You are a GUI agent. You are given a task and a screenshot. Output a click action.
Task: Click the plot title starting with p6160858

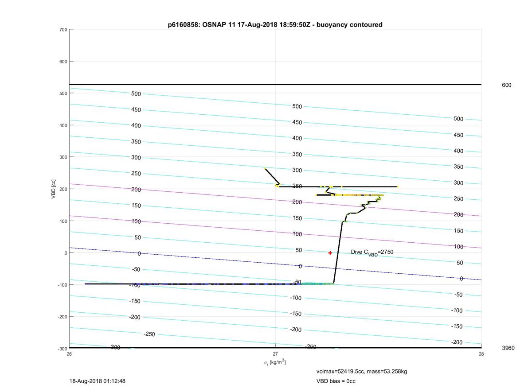coord(275,25)
